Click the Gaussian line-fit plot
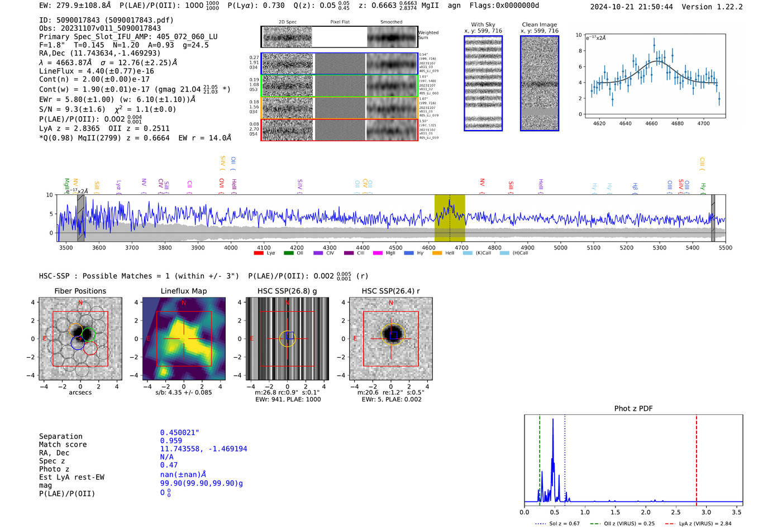 (655, 76)
